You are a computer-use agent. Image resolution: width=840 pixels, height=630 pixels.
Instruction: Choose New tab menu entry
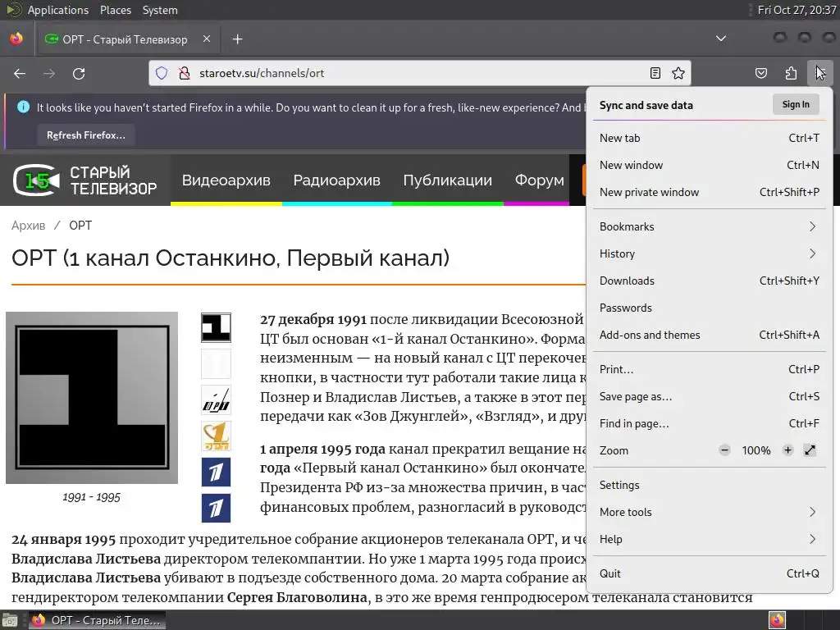click(x=710, y=138)
